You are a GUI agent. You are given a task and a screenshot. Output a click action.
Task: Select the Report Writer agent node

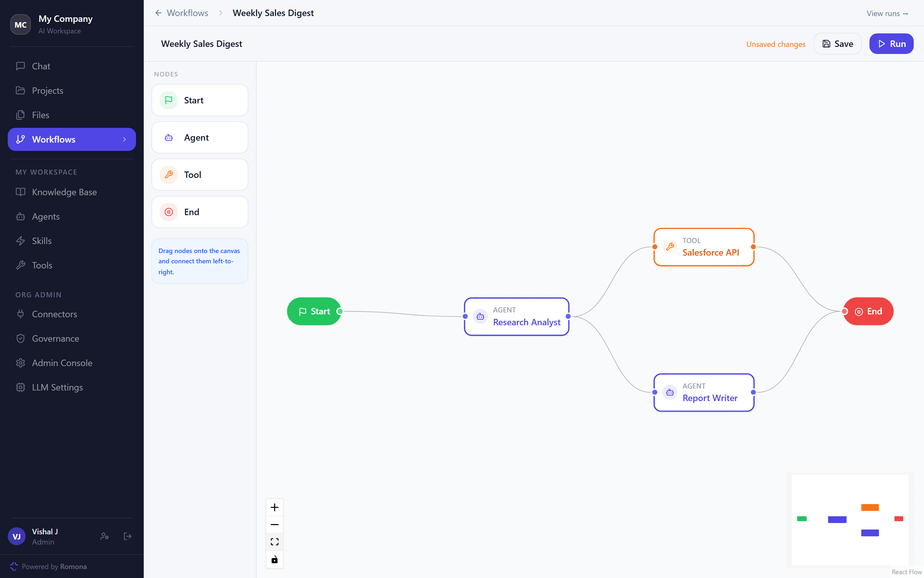tap(704, 393)
